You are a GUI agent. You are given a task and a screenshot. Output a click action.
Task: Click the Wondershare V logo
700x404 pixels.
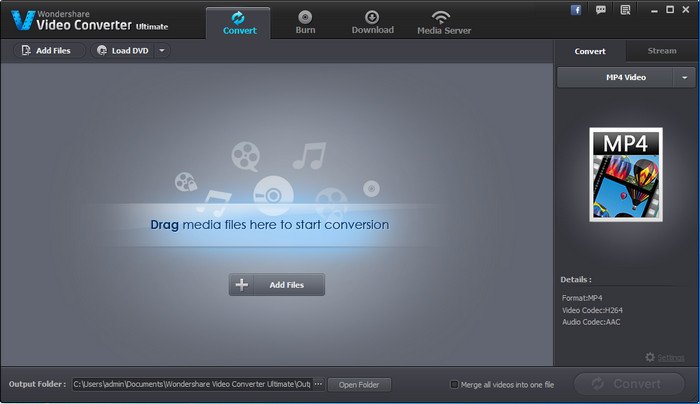[23, 21]
